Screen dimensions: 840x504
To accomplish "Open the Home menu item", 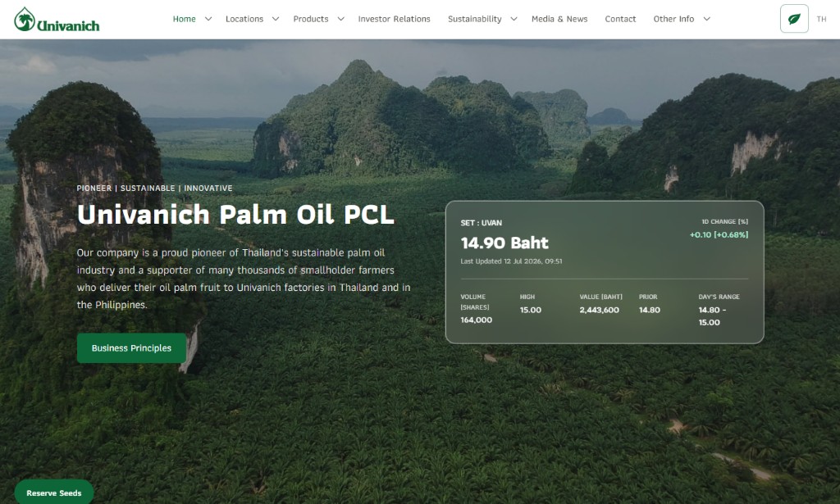I will pos(184,20).
